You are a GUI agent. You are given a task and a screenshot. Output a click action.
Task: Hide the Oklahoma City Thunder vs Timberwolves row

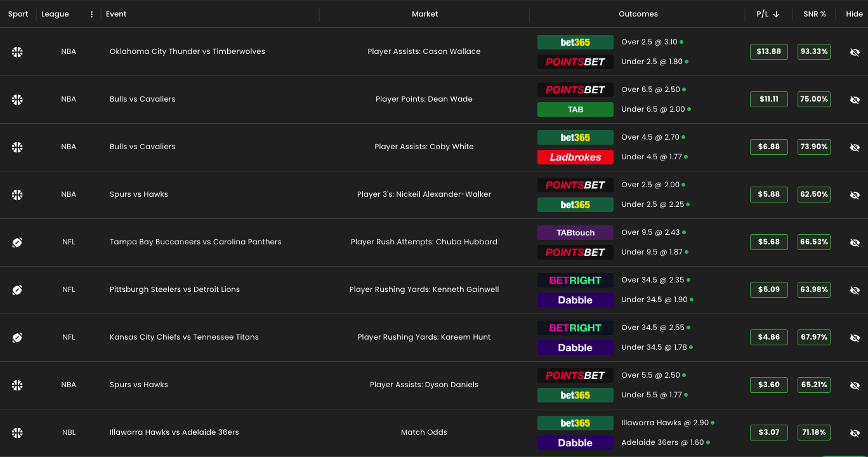click(854, 52)
